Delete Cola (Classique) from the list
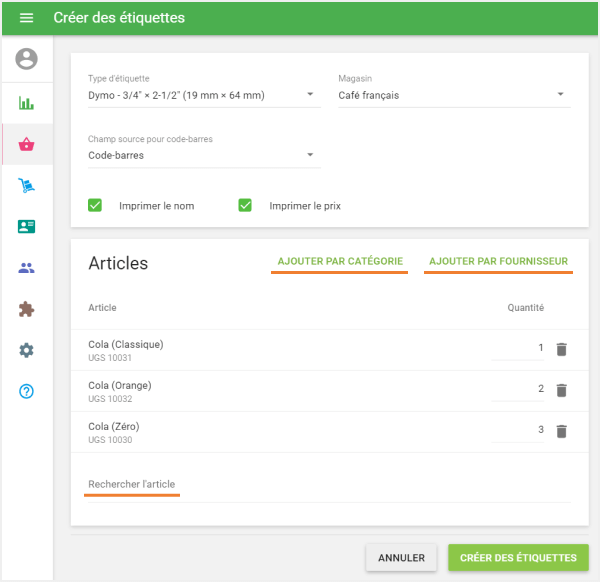 [x=561, y=349]
